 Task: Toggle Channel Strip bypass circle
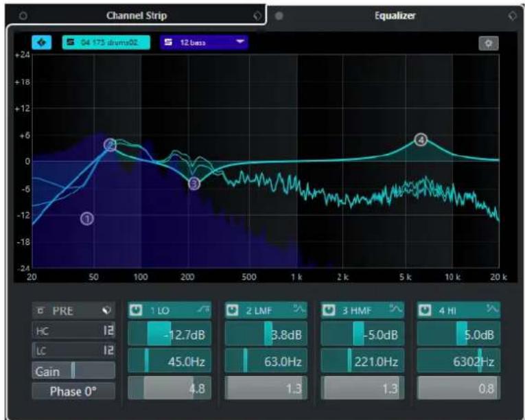click(x=23, y=16)
